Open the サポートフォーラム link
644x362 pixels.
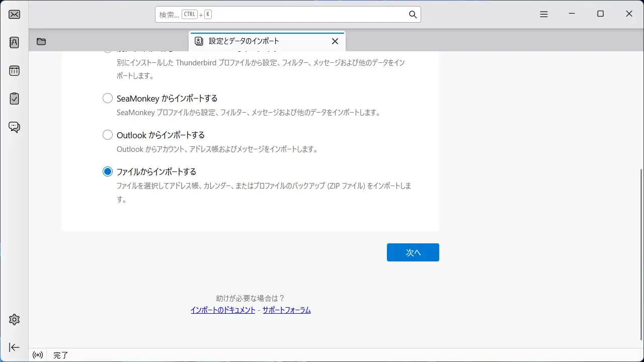coord(286,310)
